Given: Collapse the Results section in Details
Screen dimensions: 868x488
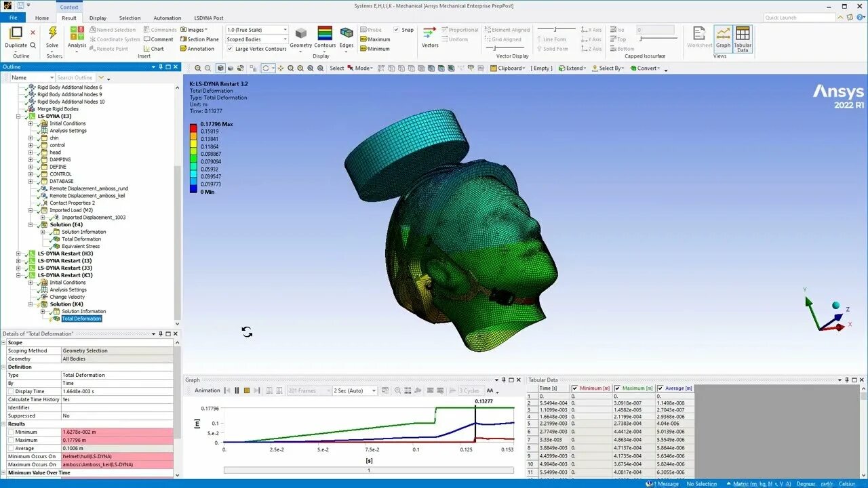Looking at the screenshot, I should (3, 424).
